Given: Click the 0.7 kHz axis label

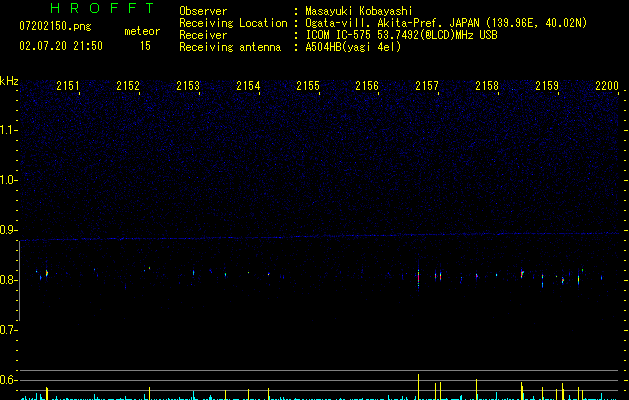Looking at the screenshot, I should point(8,330).
